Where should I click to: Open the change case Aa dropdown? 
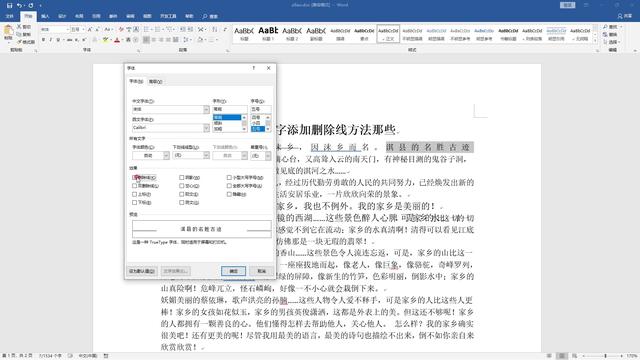point(108,29)
